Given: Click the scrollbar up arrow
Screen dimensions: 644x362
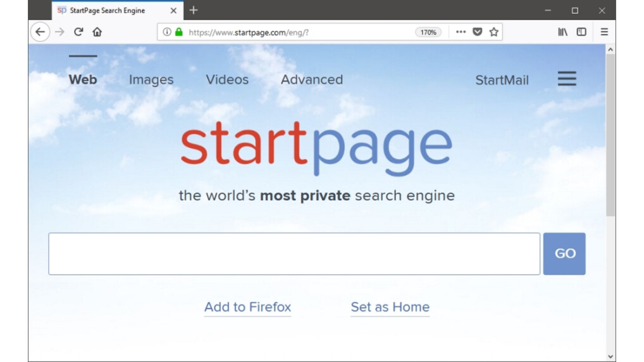Looking at the screenshot, I should coord(610,50).
